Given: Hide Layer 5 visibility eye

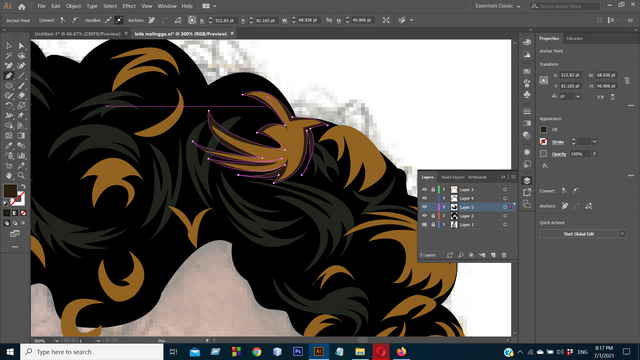Looking at the screenshot, I should 424,207.
